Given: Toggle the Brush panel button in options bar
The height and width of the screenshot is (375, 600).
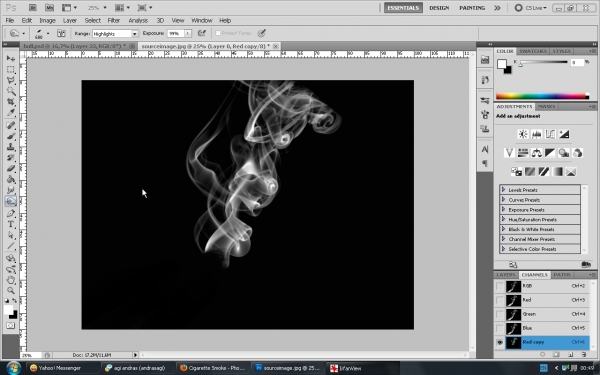Looking at the screenshot, I should tap(61, 33).
